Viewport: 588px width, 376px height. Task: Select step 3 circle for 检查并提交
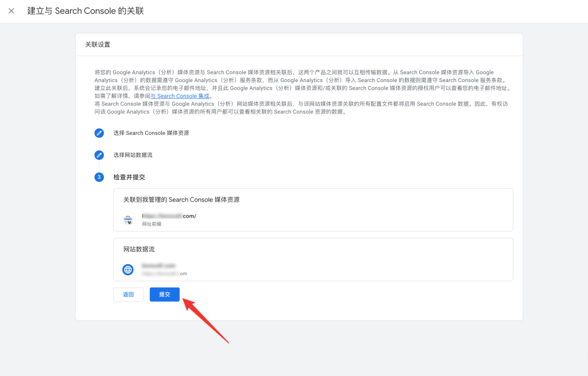point(99,177)
